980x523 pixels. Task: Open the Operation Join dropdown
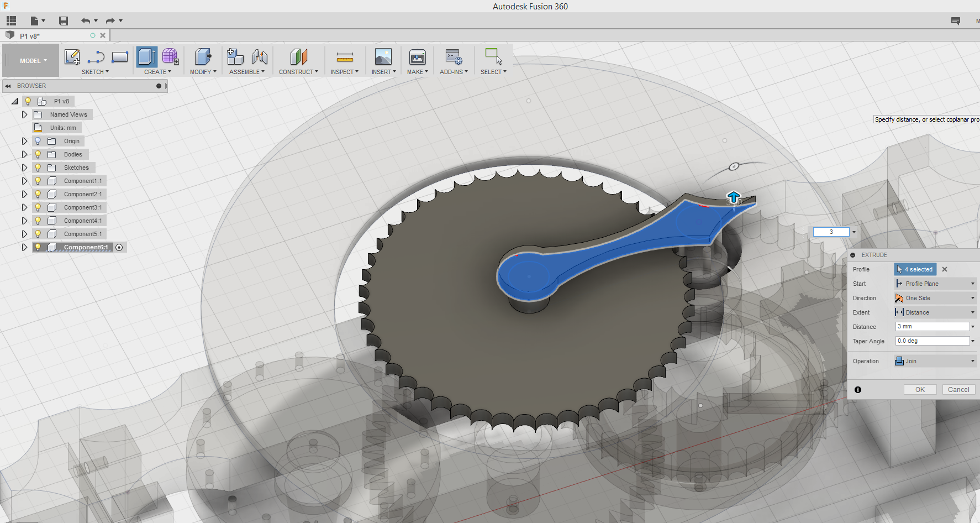935,361
